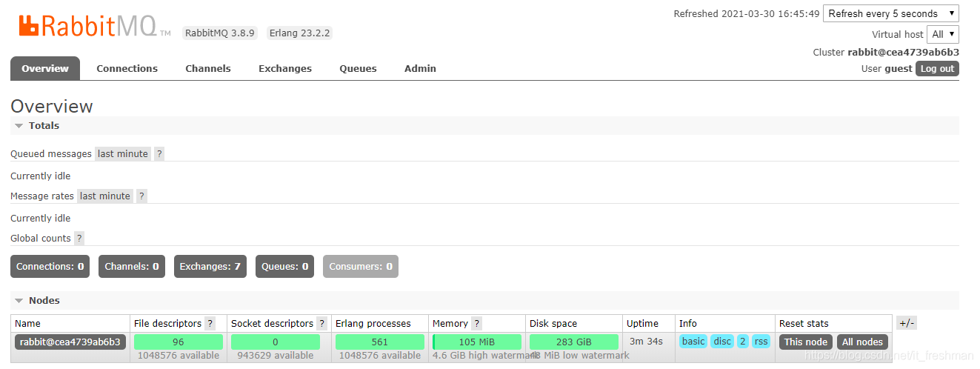Open the Exchanges tab
This screenshot has height=369, width=980.
click(x=285, y=68)
